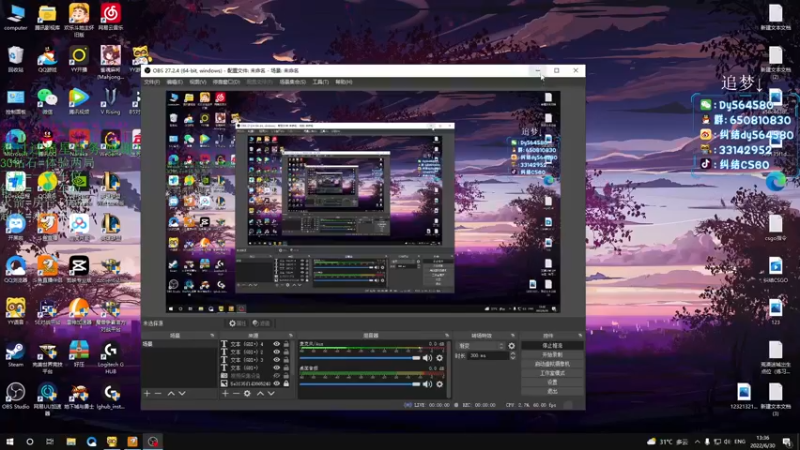Click 启动虚拟摄像机 virtual camera button

(552, 364)
